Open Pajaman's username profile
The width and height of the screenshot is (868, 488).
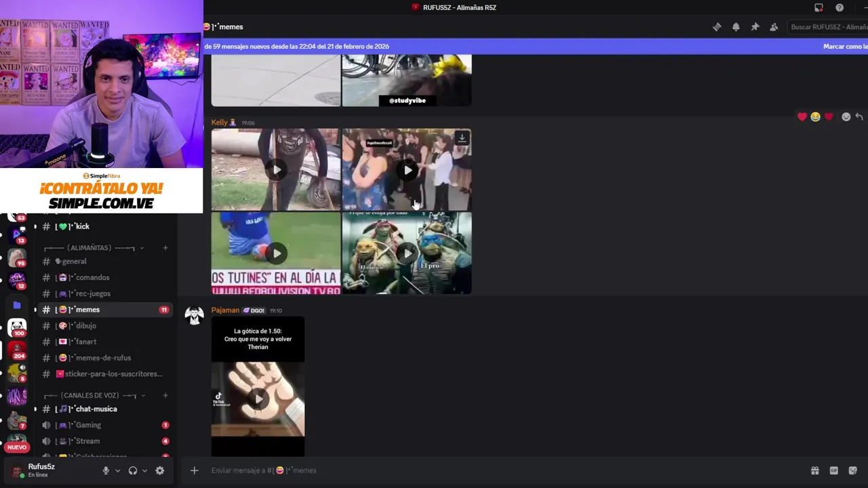[225, 310]
